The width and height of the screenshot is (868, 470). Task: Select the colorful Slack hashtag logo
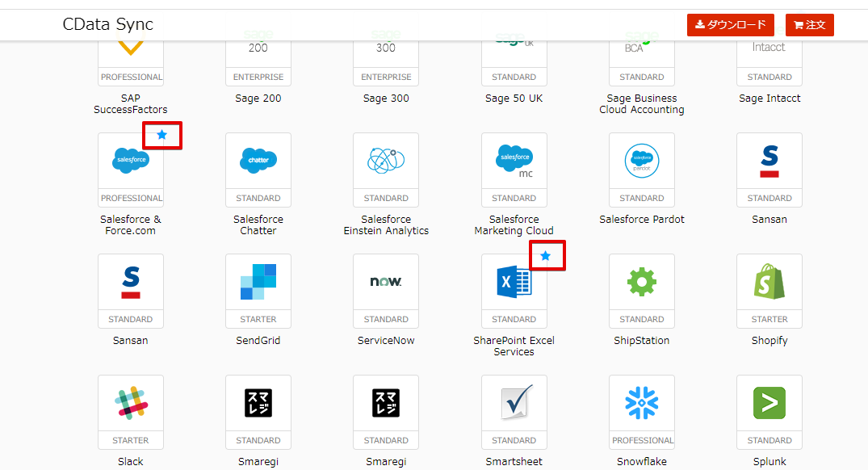(131, 402)
